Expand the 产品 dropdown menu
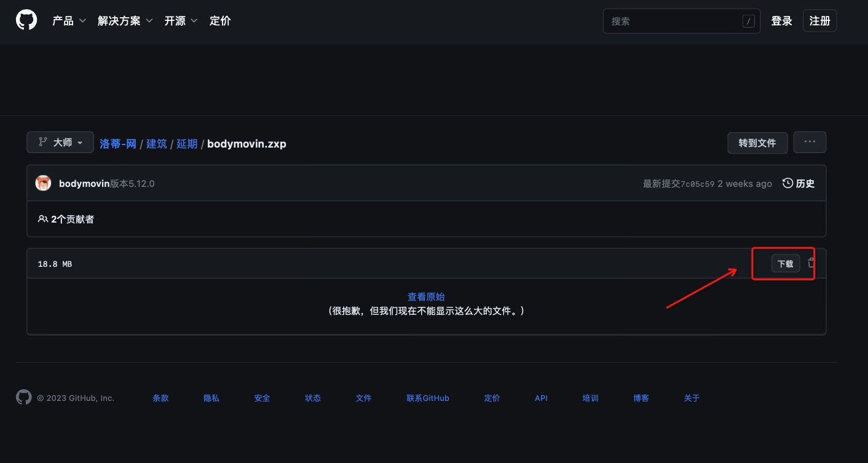The width and height of the screenshot is (868, 463). pos(69,21)
